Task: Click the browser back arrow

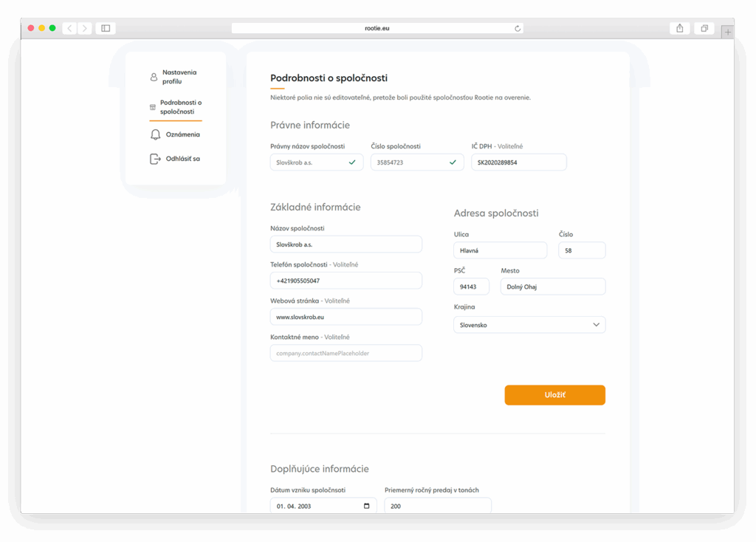Action: [69, 28]
